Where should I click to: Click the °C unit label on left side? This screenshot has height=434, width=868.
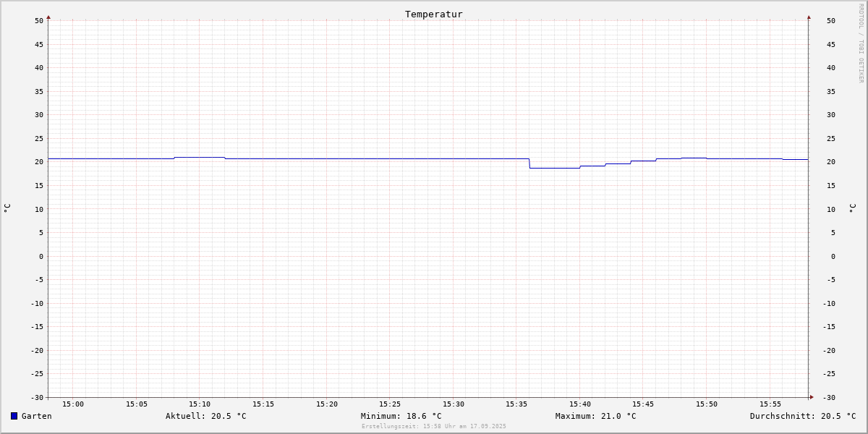[x=7, y=208]
